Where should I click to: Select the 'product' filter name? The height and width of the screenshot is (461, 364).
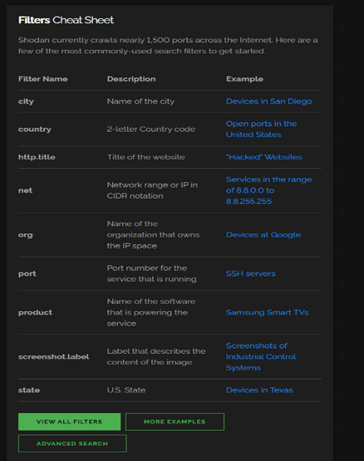[35, 313]
